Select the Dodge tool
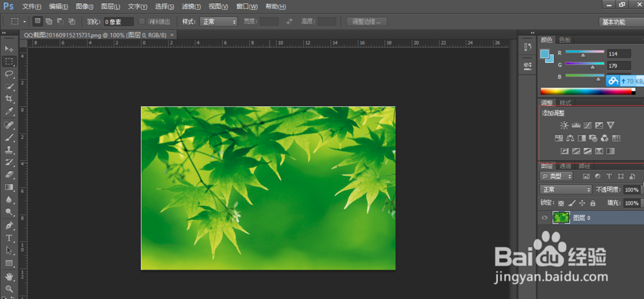 [x=9, y=212]
